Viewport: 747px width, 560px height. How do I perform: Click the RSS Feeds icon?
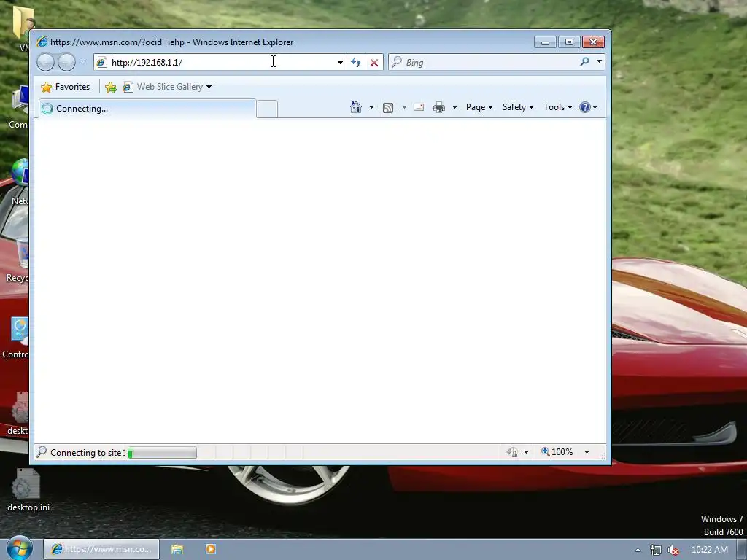388,108
